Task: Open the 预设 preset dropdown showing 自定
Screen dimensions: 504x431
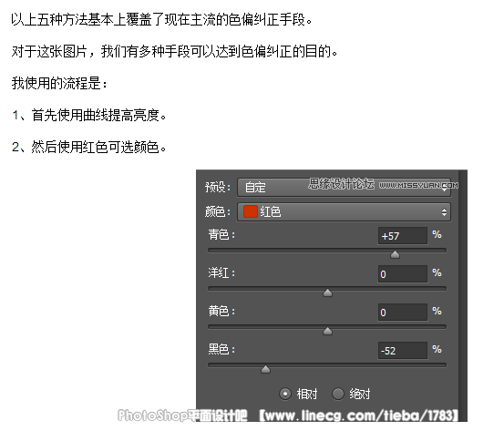Action: click(344, 187)
